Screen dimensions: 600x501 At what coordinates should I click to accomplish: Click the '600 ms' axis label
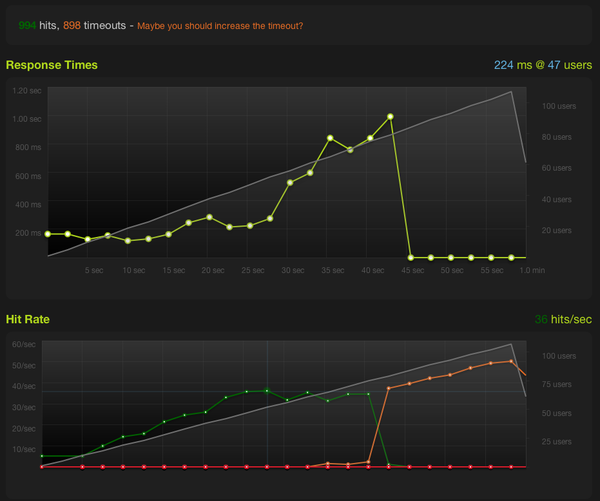tap(28, 176)
